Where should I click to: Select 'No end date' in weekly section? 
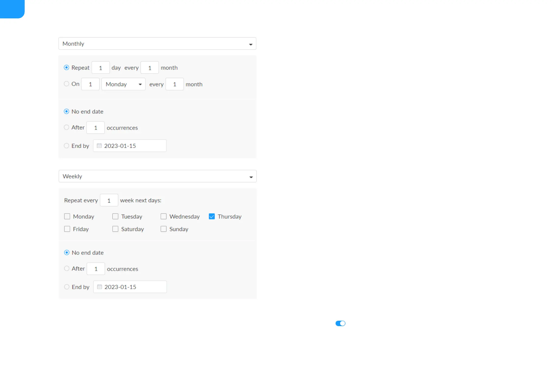(67, 253)
